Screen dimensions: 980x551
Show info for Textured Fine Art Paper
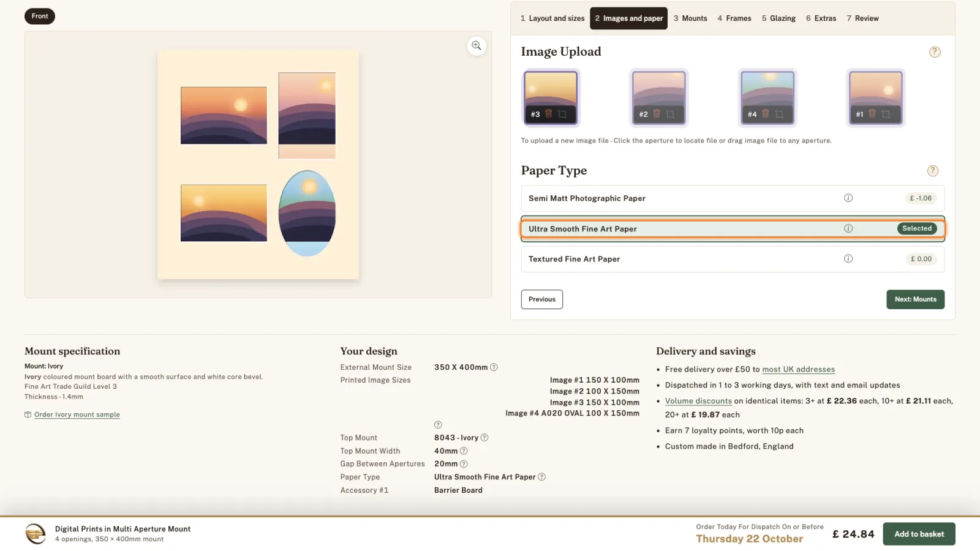[x=848, y=258]
